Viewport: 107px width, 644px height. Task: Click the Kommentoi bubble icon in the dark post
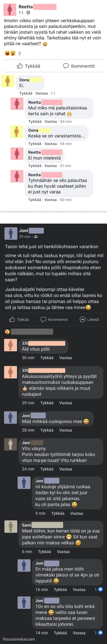coord(43,319)
